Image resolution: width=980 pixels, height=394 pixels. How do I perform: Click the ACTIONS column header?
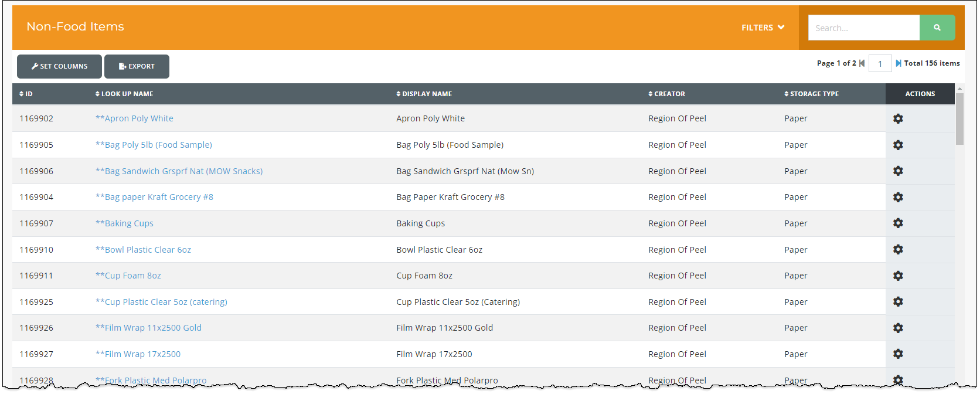[920, 94]
